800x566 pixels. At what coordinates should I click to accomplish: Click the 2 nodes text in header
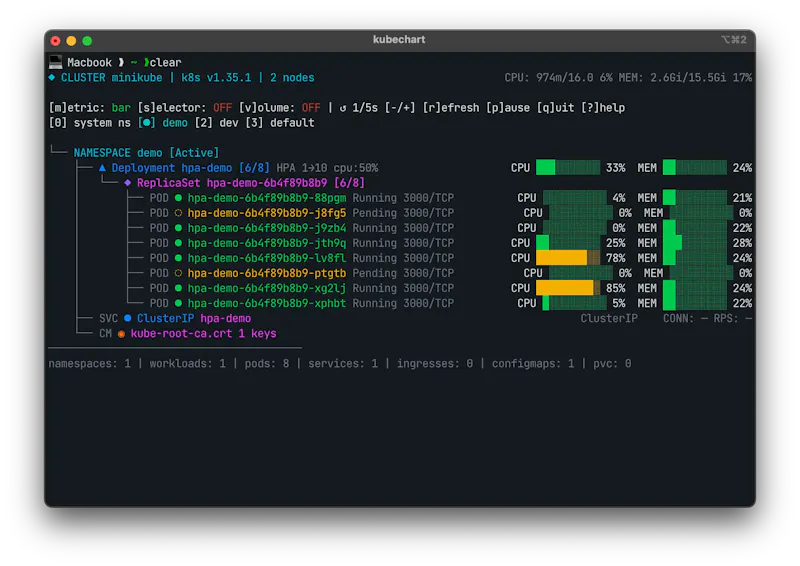coord(292,78)
